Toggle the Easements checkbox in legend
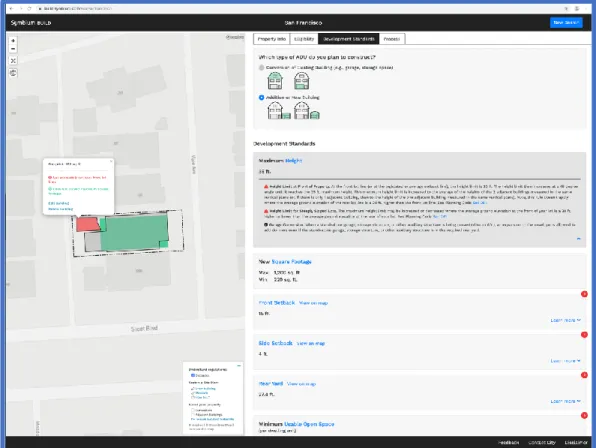 pyautogui.click(x=193, y=410)
